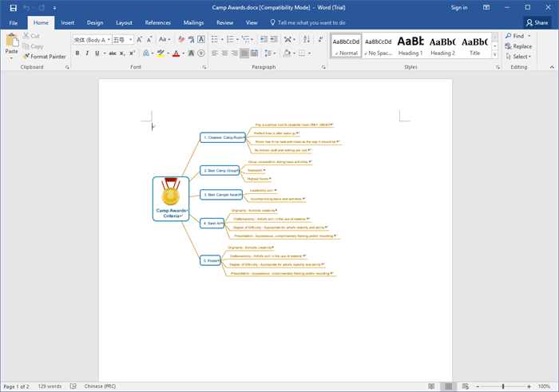Switch to Review tab
The image size is (559, 392).
click(224, 23)
